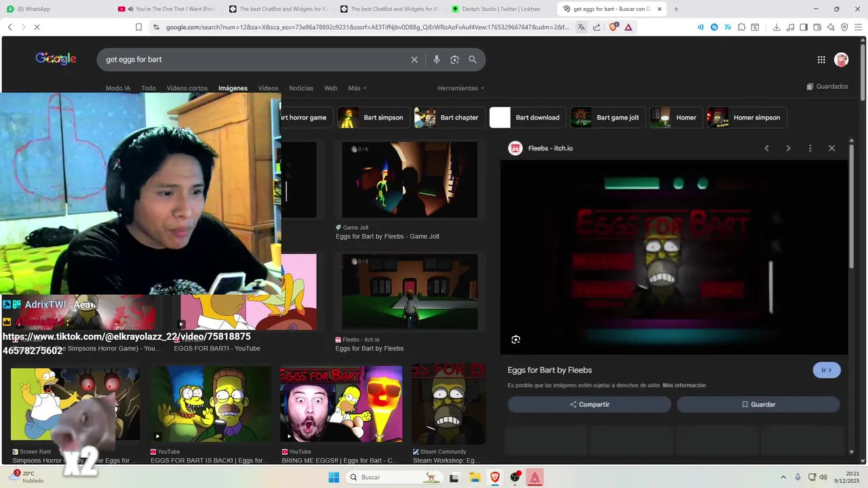
Task: Open Brave Shields lion icon
Action: 614,27
